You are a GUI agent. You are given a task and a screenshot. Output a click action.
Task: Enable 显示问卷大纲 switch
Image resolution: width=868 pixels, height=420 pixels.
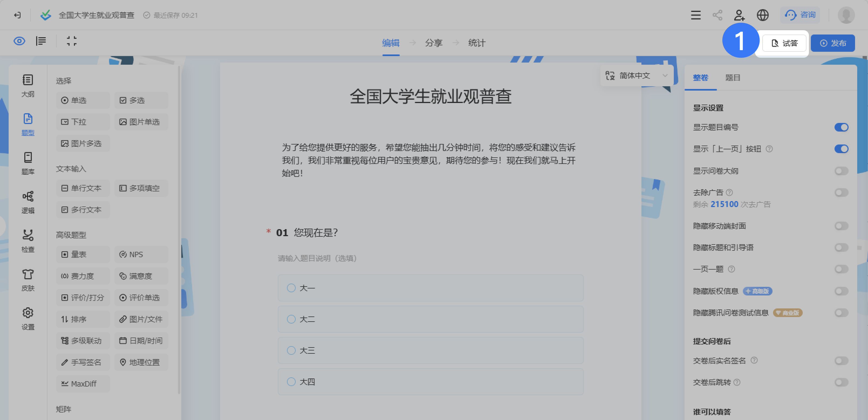pyautogui.click(x=841, y=171)
